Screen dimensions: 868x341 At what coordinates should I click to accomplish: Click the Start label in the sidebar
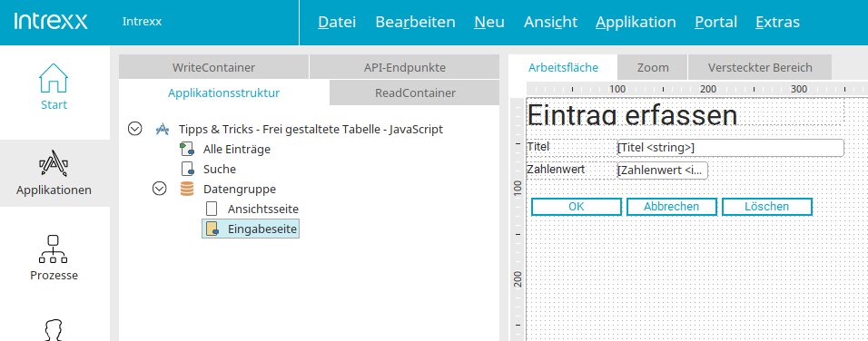(x=54, y=105)
